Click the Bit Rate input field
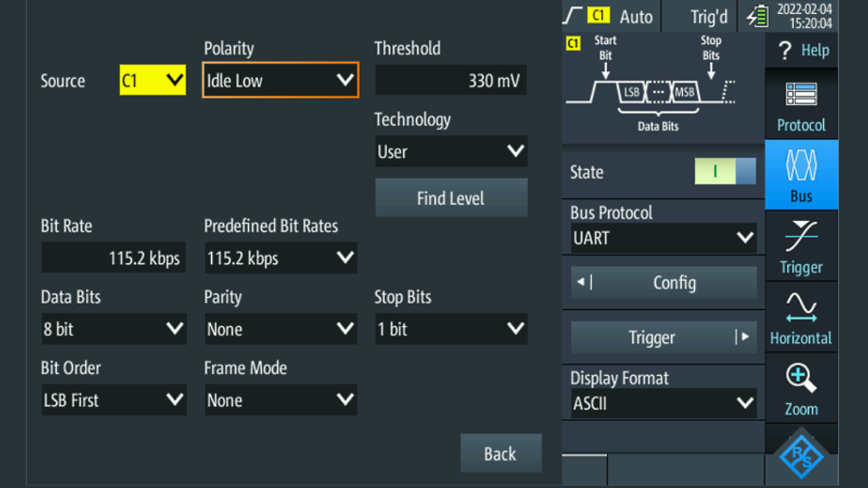Screen dimensions: 868x488 point(114,258)
